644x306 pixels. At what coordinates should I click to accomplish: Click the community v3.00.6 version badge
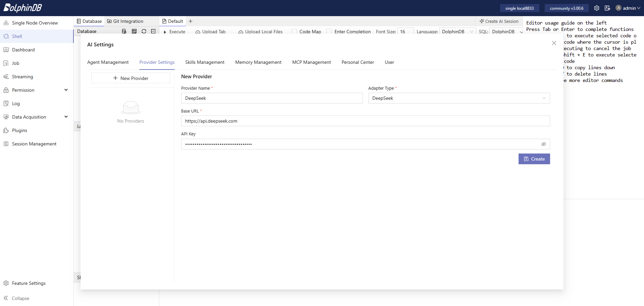pos(567,8)
